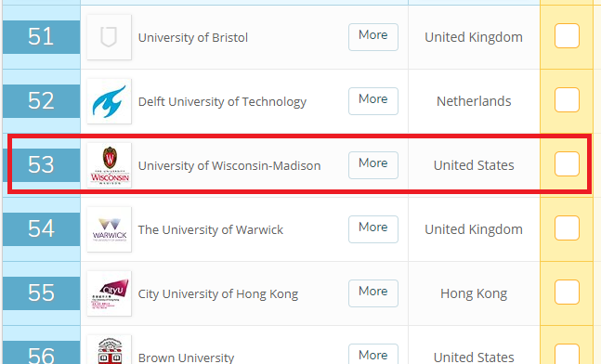The image size is (601, 364).
Task: Show More details for Wisconsin-Madison
Action: (x=373, y=165)
